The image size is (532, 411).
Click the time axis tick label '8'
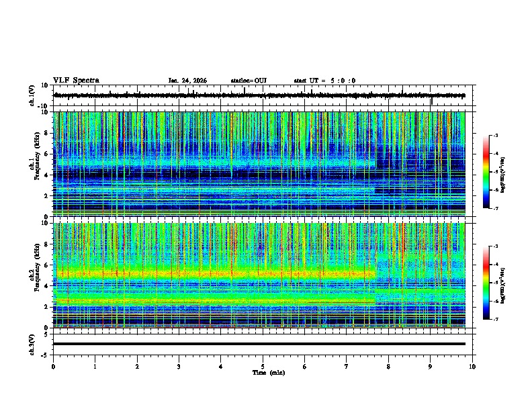point(388,367)
